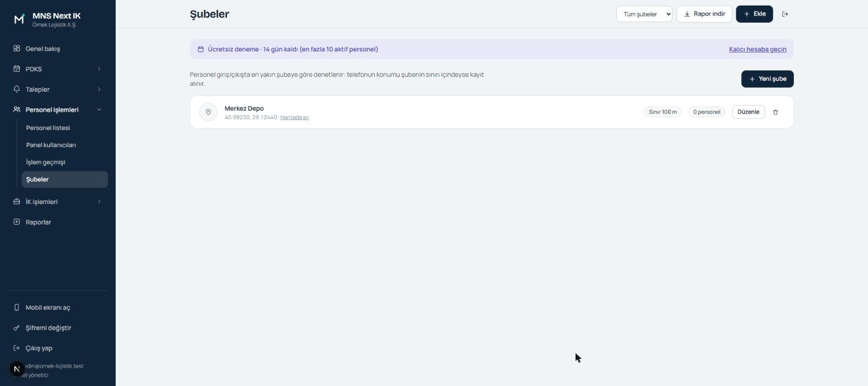
Task: Click the PDKS calendar icon
Action: (17, 69)
